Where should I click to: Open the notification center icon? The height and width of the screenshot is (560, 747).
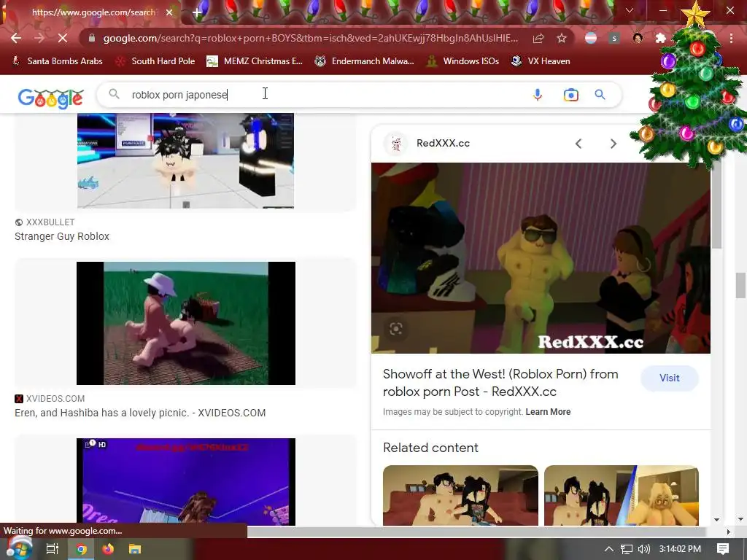(x=723, y=549)
